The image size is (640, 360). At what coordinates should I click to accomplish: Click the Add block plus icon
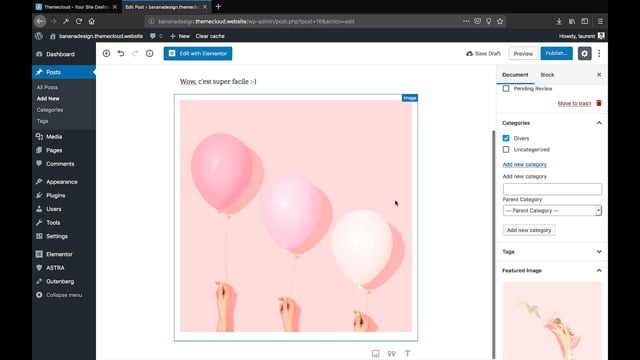coord(106,53)
